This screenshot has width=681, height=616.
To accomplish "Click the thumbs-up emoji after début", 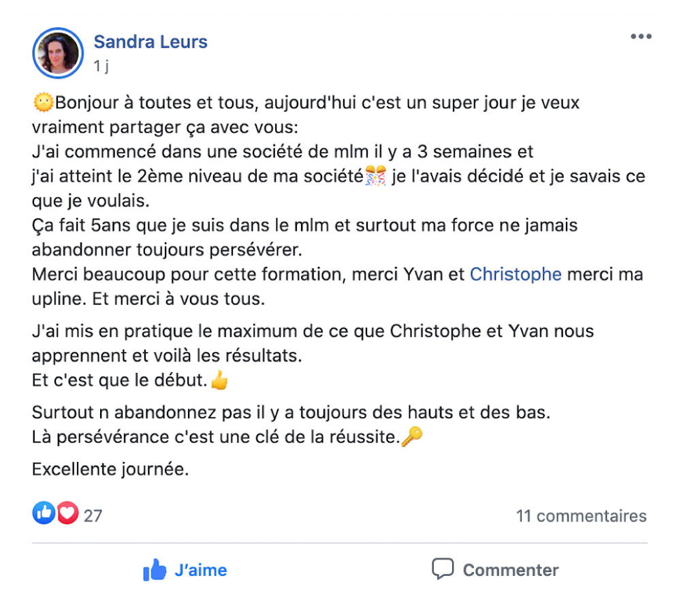I will coord(219,380).
